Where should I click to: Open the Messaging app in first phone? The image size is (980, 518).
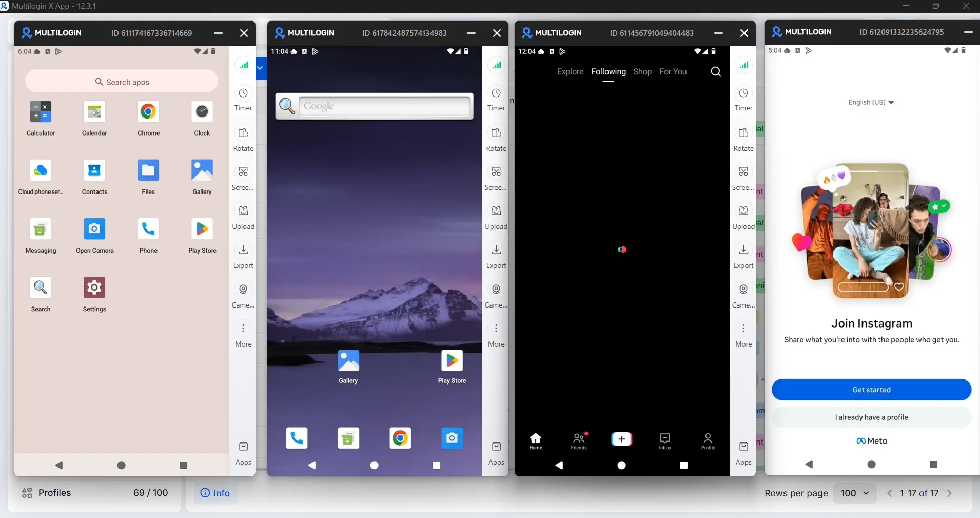41,236
